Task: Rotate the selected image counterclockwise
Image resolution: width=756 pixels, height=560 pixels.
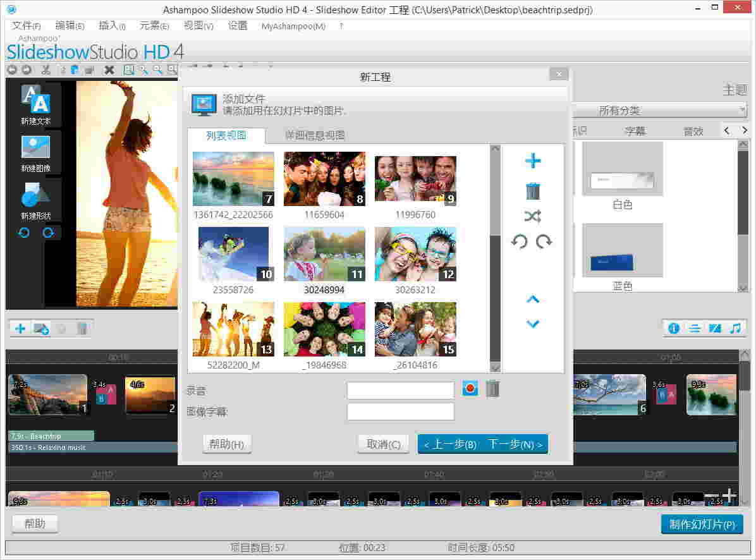Action: 520,241
